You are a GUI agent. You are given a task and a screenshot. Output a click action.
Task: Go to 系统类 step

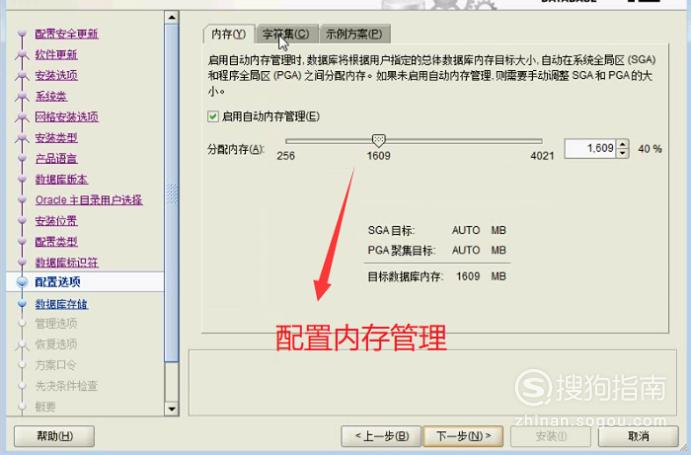pos(51,96)
